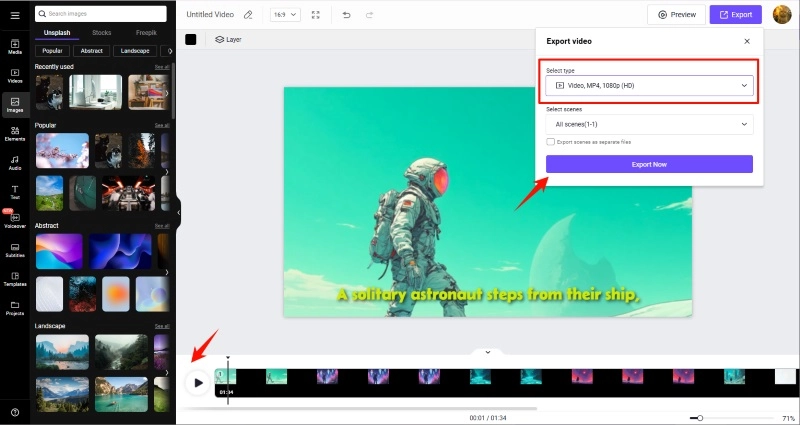Filter images by Landscape

pos(135,51)
